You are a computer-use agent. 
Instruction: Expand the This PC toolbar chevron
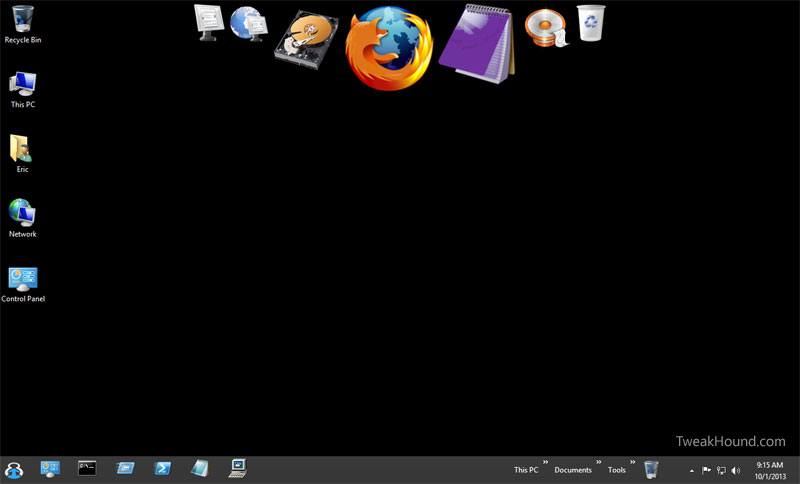point(545,462)
